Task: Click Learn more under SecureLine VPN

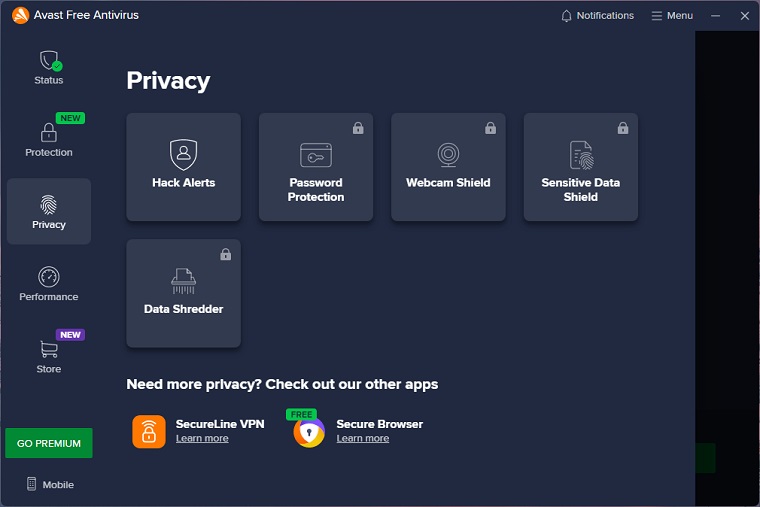Action: [x=202, y=438]
